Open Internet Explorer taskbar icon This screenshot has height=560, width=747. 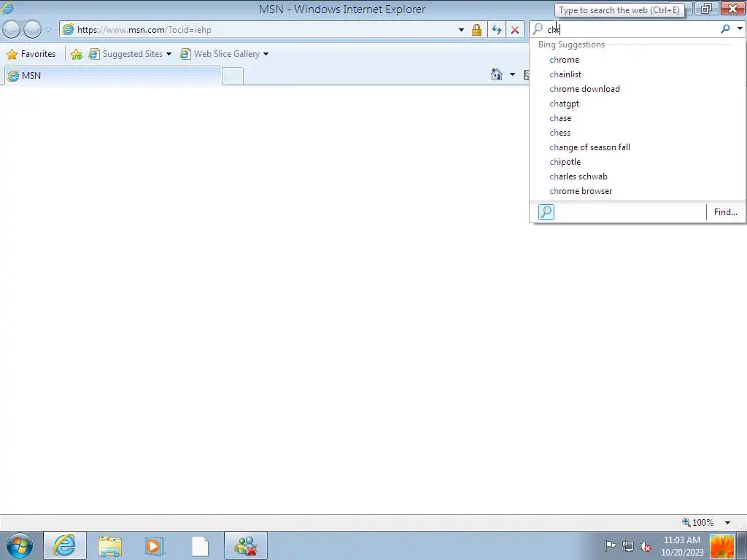point(65,545)
